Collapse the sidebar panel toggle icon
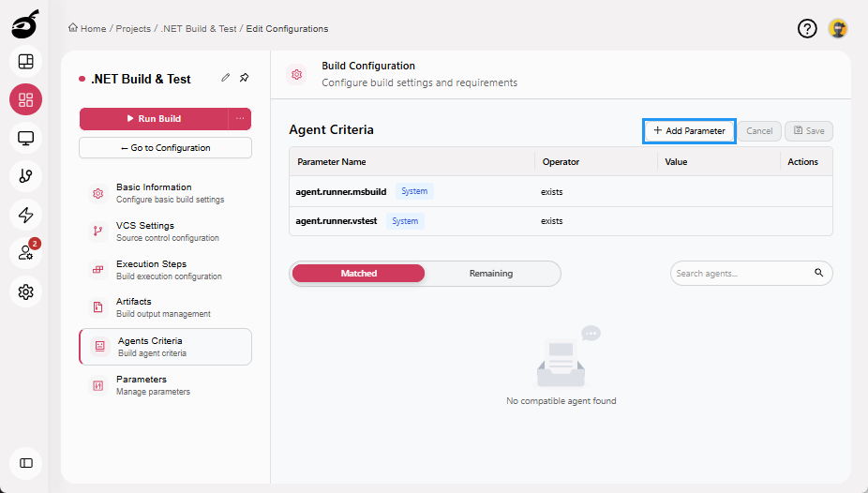This screenshot has height=493, width=868. (25, 463)
